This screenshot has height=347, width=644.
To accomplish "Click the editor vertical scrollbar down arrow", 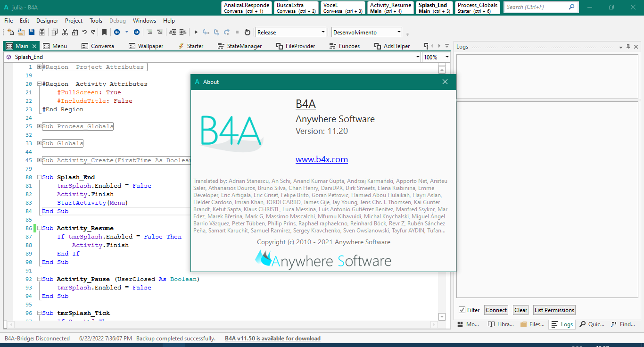I will tap(442, 316).
